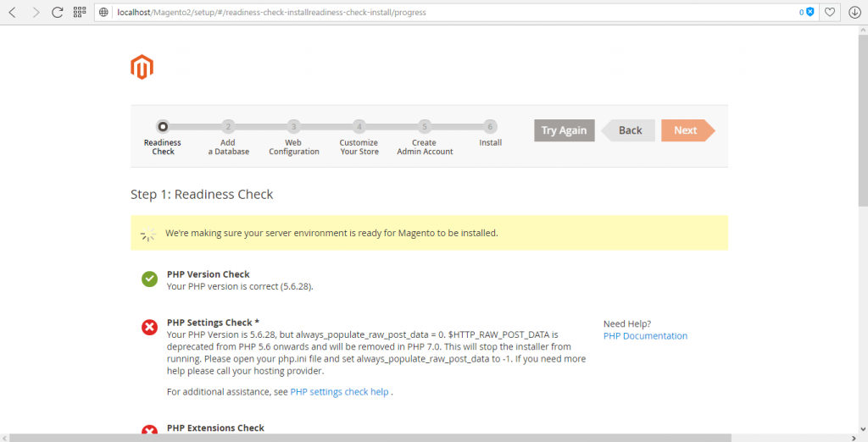Open PHP settings check help link
868x442 pixels.
click(339, 392)
